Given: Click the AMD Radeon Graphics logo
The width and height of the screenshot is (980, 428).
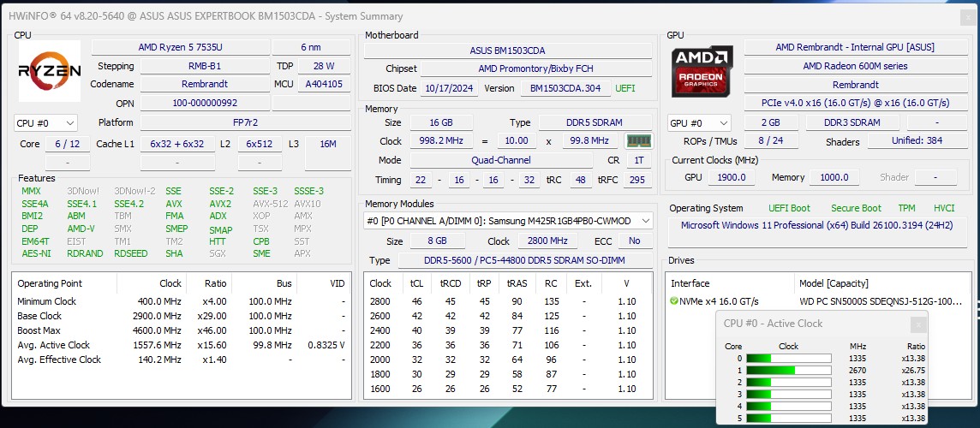Looking at the screenshot, I should (x=702, y=71).
